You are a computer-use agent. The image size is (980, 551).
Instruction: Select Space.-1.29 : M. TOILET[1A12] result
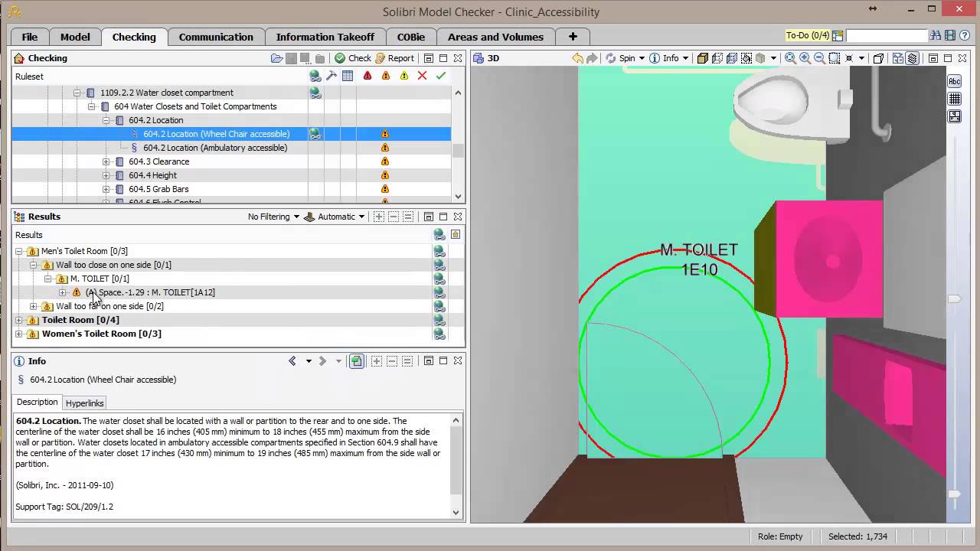151,292
